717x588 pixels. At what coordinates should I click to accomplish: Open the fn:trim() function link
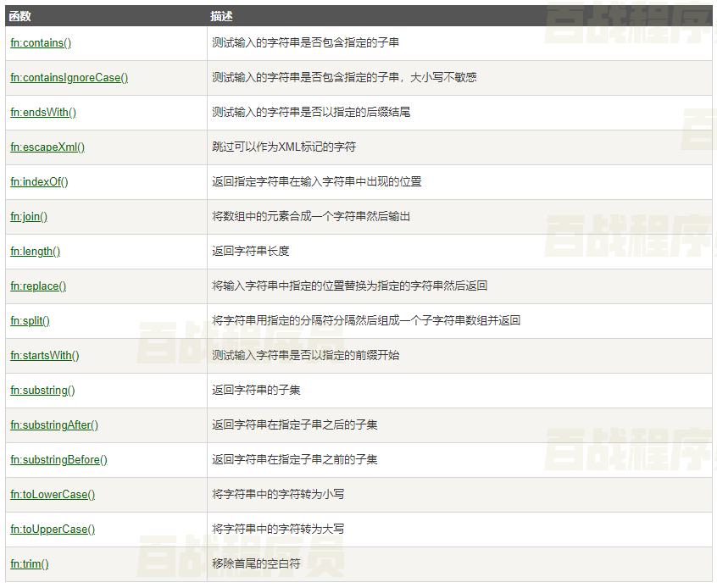pyautogui.click(x=29, y=563)
